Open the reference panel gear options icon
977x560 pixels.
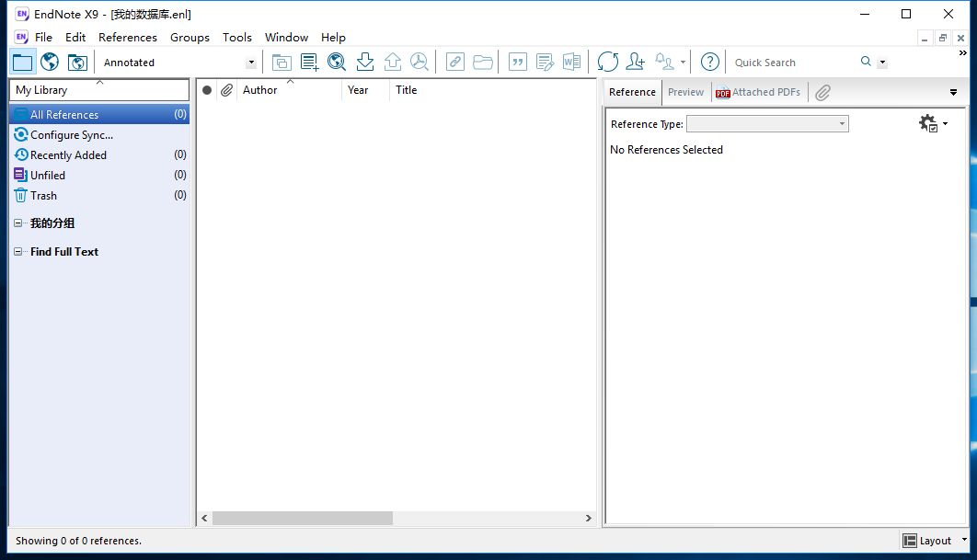(928, 123)
